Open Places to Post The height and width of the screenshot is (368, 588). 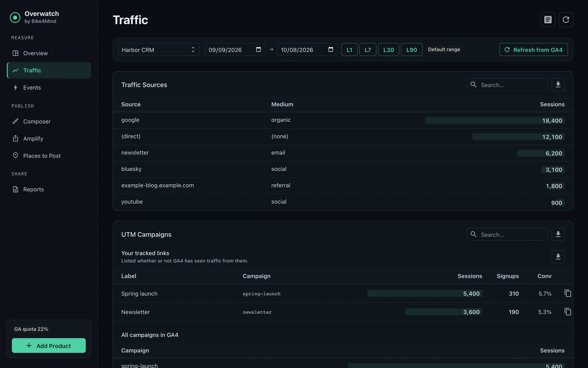[x=49, y=155]
